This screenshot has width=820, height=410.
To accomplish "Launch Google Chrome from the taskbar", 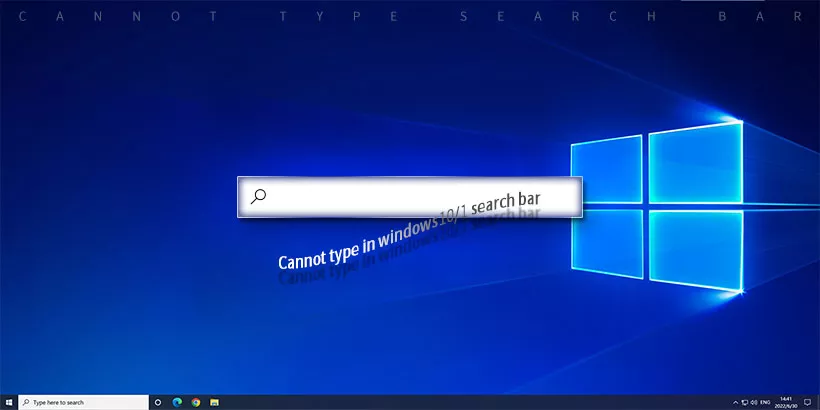I will tap(196, 402).
